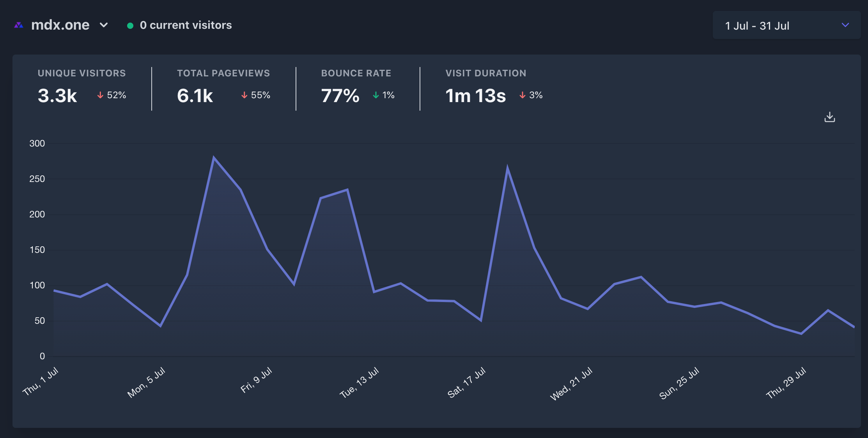Click the Tue, 13 Jul axis label
This screenshot has height=438, width=868.
[359, 382]
